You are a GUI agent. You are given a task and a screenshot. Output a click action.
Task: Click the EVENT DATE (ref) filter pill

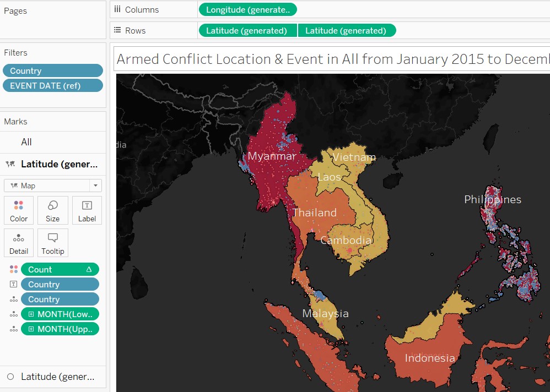coord(53,85)
